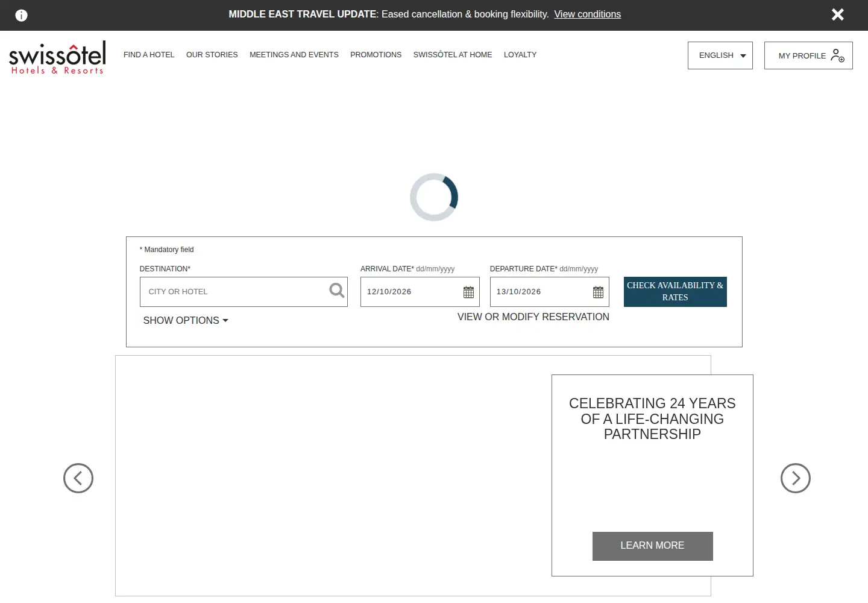Open the Our Stories menu
This screenshot has width=868, height=603.
point(212,55)
